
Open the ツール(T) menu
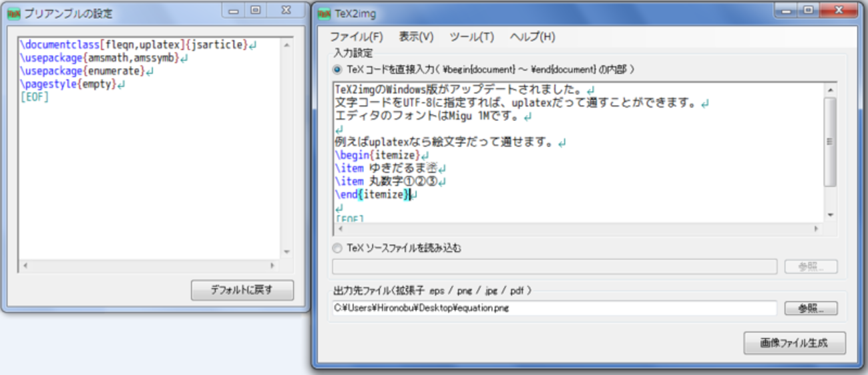pyautogui.click(x=471, y=37)
